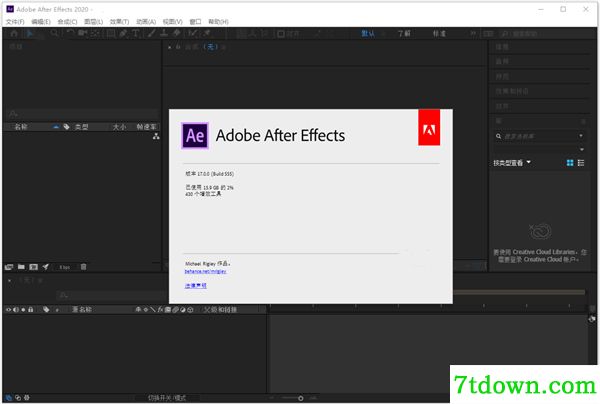600x404 pixels.
Task: Select the Rotation tool
Action: coord(70,34)
